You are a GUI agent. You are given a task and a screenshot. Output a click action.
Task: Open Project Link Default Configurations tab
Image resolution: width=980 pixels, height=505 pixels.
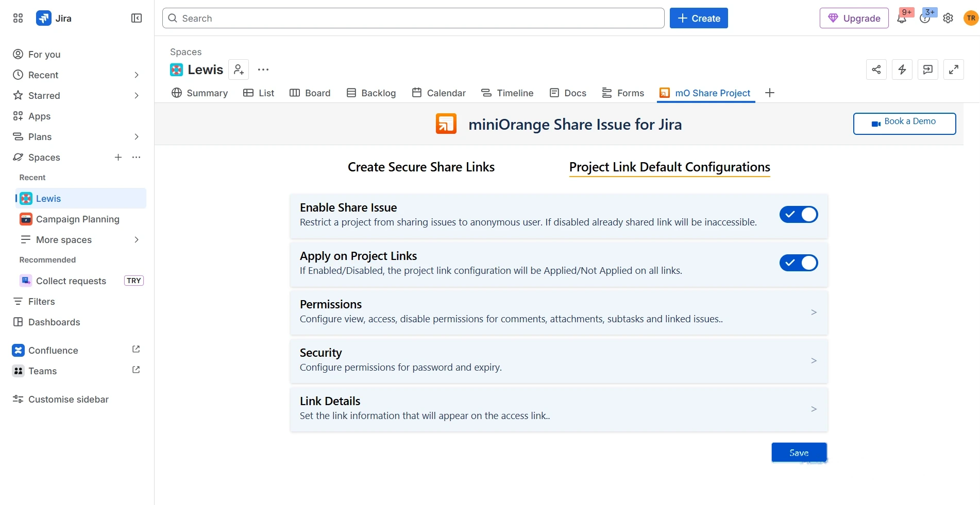pos(669,167)
